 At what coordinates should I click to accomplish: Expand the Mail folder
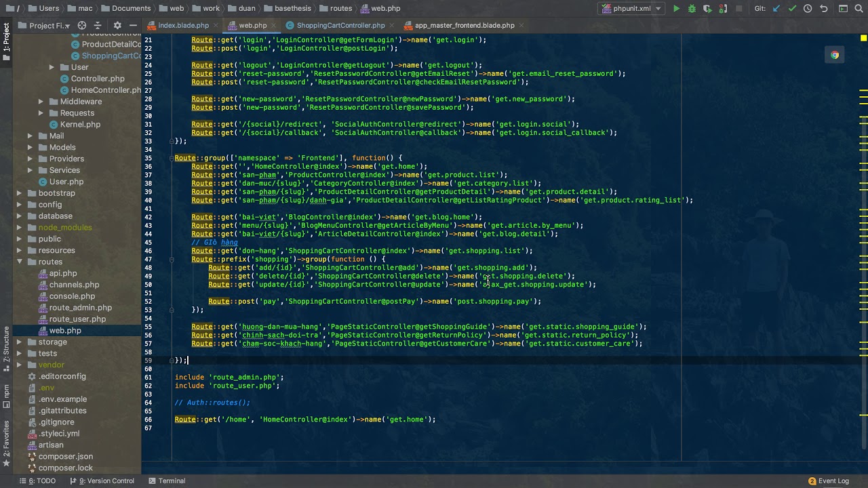(30, 136)
